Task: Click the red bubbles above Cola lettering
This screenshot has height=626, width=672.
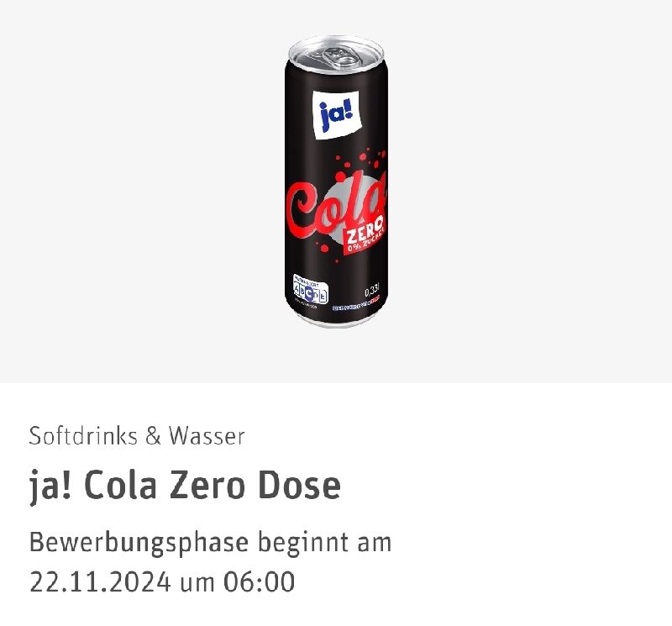Action: click(x=361, y=164)
